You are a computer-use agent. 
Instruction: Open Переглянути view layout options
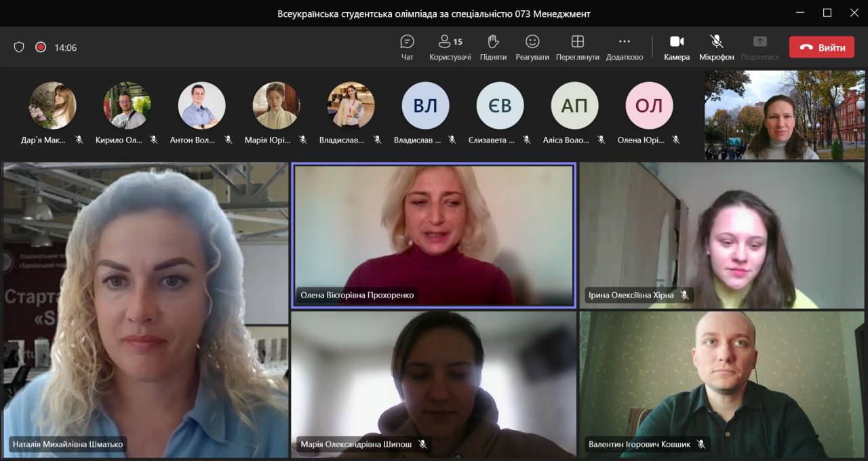577,47
